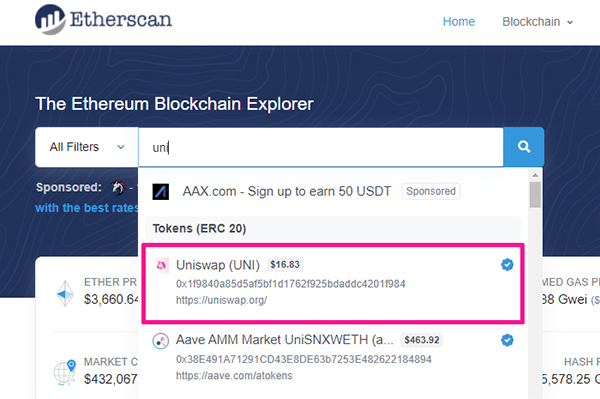This screenshot has height=399, width=600.
Task: Click the scrollbar up arrow in results
Action: [535, 175]
